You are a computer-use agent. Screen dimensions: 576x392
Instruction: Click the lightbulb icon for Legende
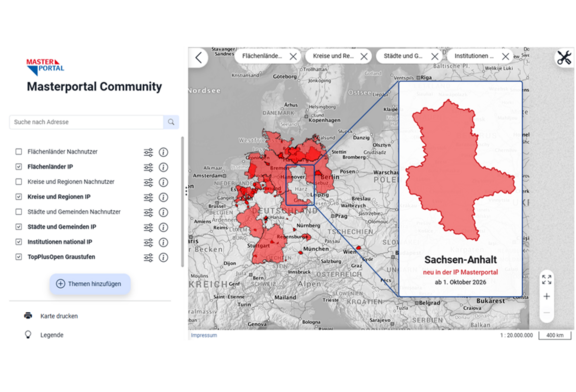28,335
